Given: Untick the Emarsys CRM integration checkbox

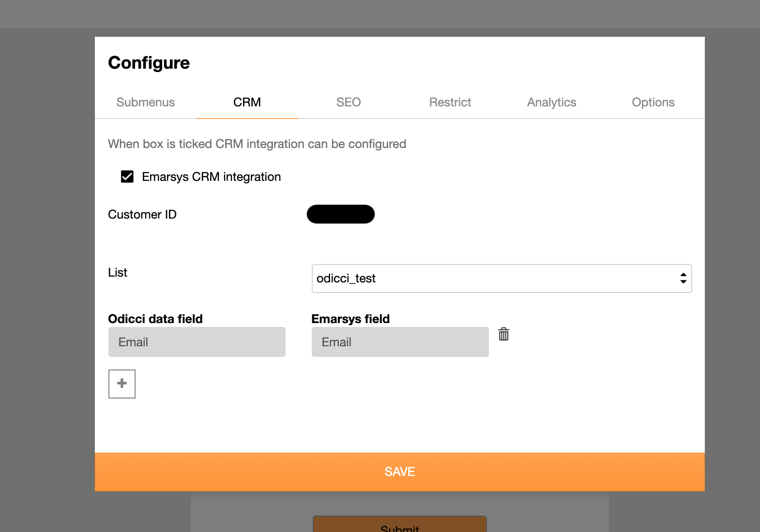Looking at the screenshot, I should (127, 177).
